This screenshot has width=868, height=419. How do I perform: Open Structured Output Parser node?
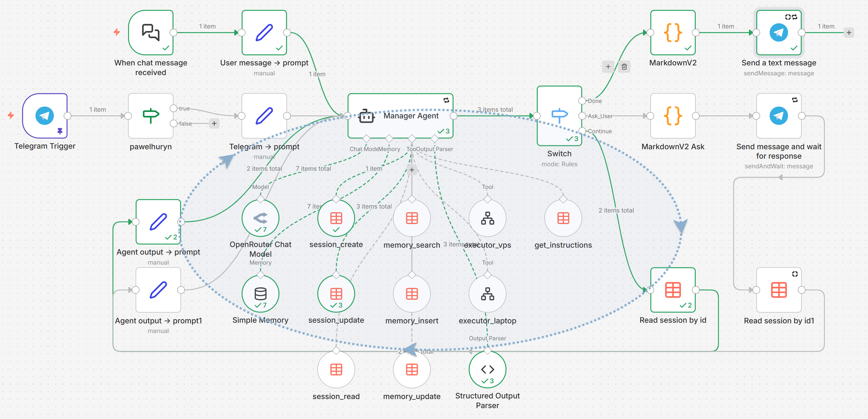487,369
